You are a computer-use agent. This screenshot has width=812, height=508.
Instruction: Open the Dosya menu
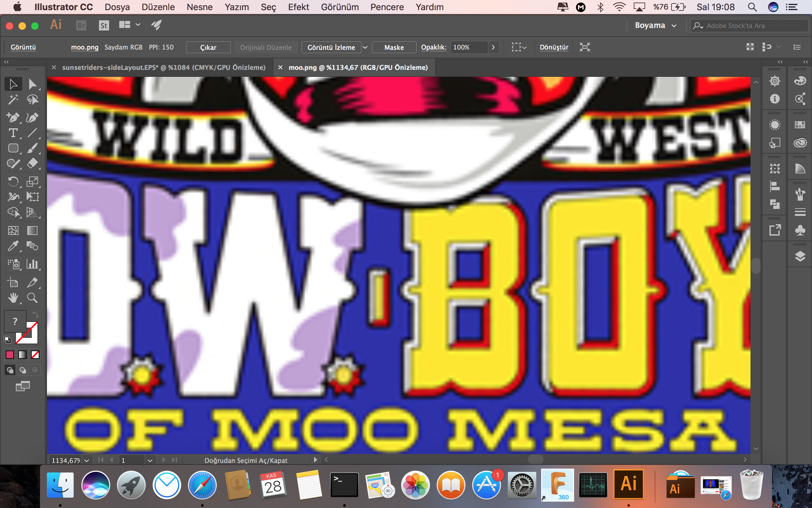[x=117, y=7]
